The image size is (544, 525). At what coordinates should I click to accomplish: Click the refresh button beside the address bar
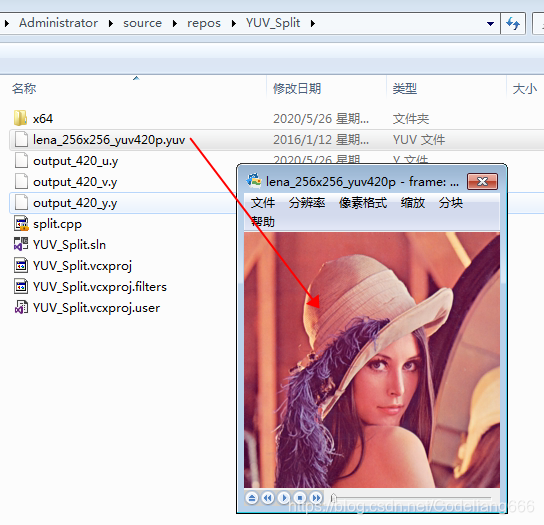point(513,24)
